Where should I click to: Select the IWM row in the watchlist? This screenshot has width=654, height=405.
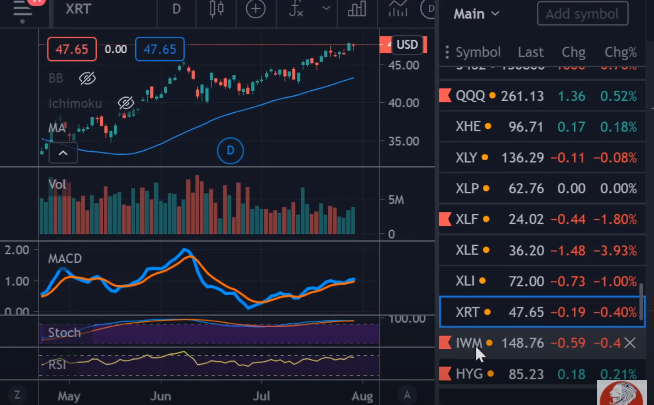coord(542,343)
